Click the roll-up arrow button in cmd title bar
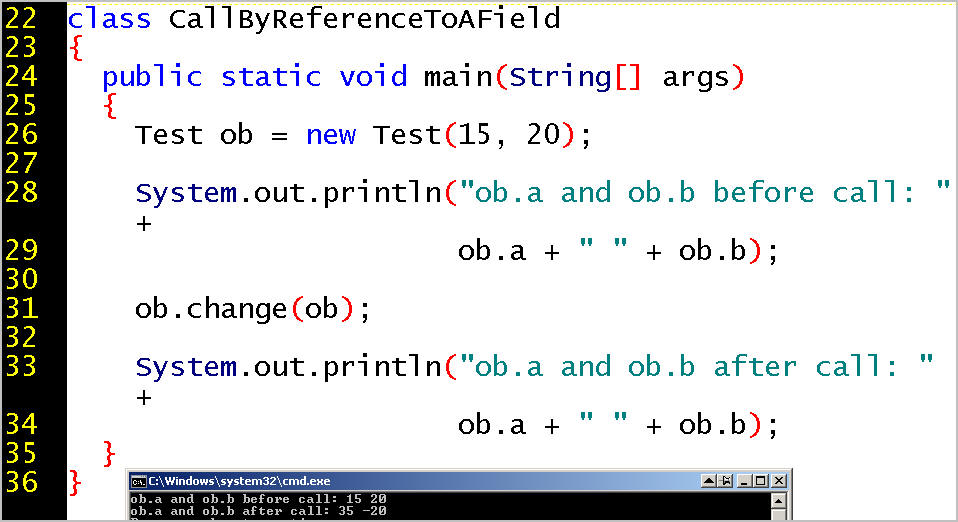 709,481
